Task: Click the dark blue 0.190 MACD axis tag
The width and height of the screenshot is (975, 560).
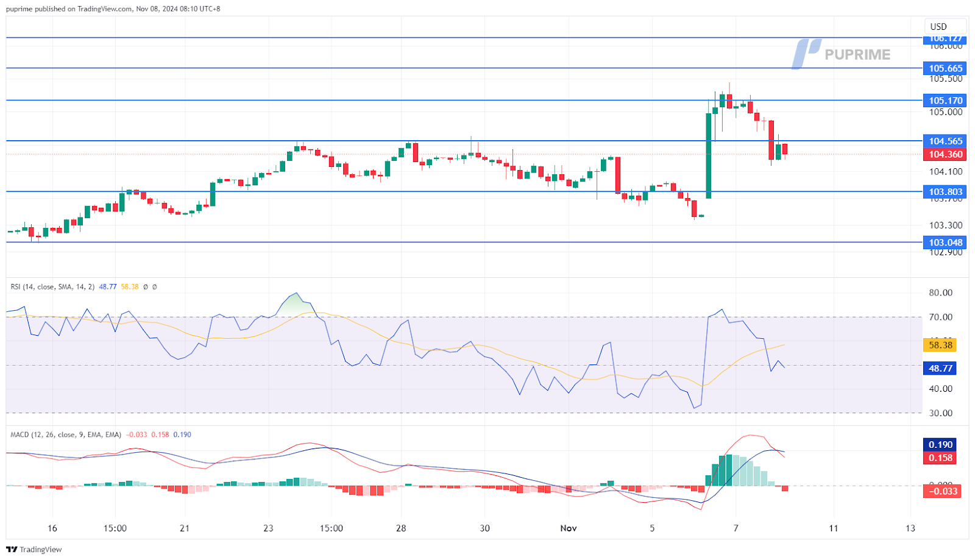Action: [x=940, y=445]
